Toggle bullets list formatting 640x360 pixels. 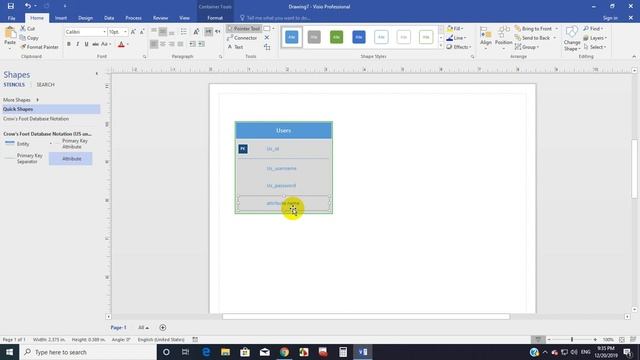click(x=184, y=32)
